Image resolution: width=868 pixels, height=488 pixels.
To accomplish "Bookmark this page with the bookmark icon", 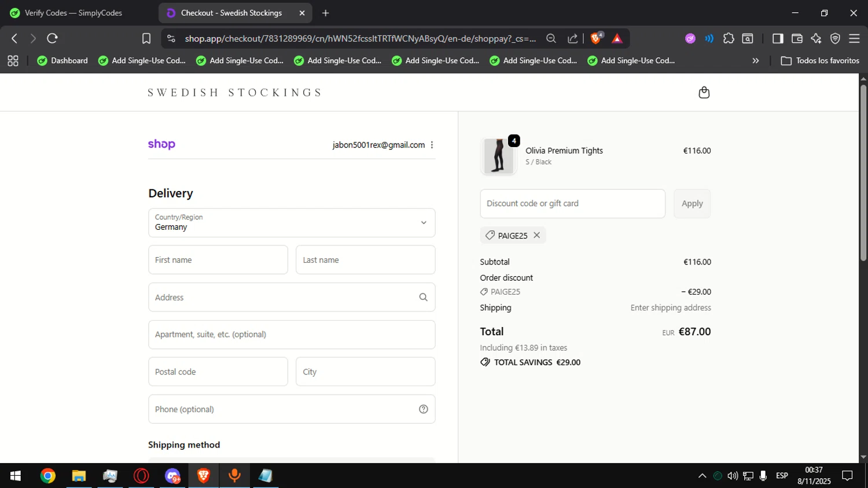I will coord(146,38).
